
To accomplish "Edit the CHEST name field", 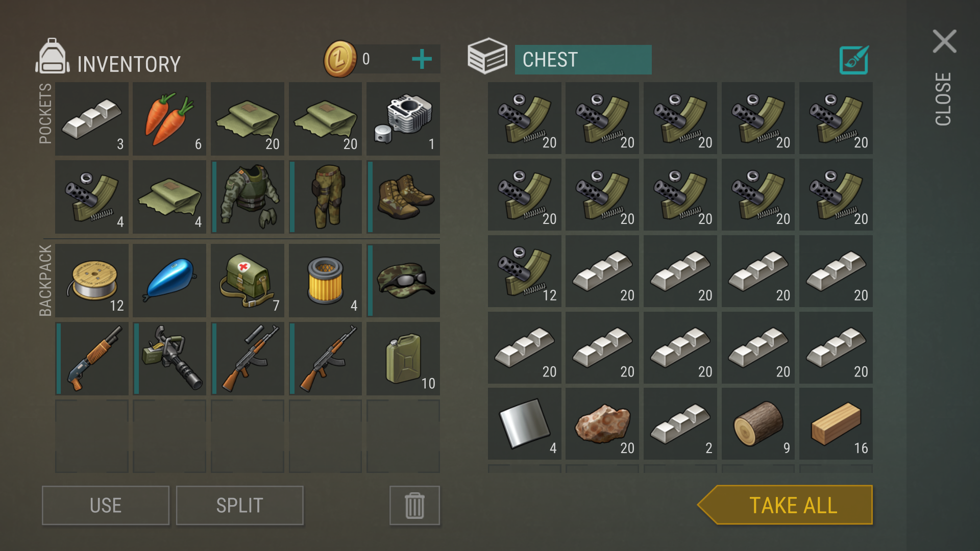I will (x=583, y=60).
